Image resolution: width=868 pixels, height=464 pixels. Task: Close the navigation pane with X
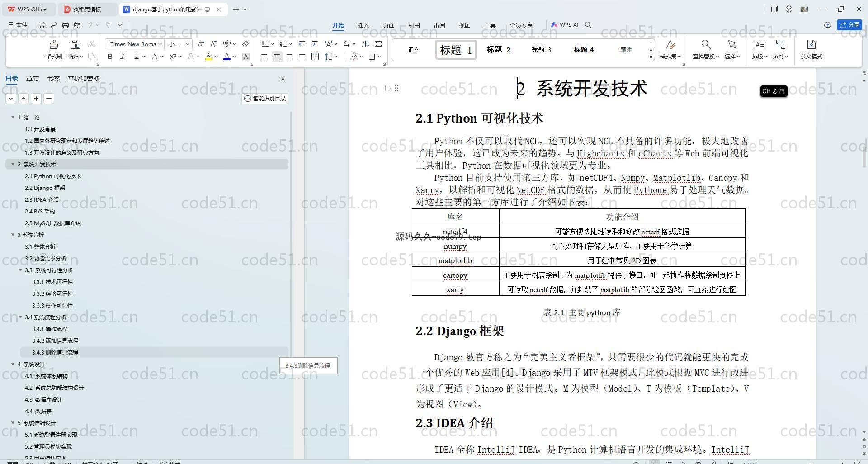tap(283, 79)
